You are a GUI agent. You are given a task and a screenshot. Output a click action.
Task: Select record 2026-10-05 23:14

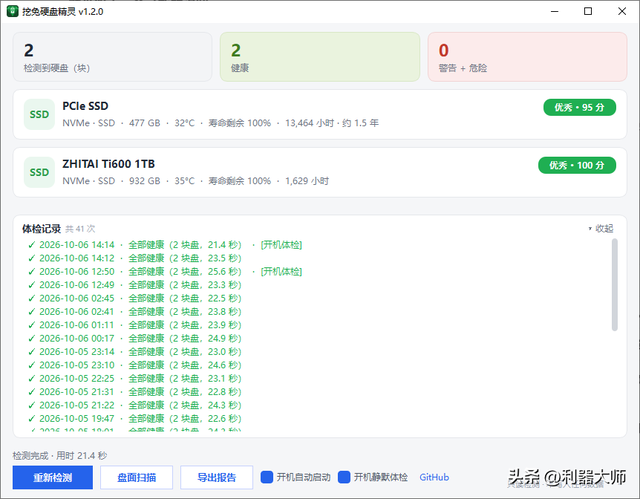[x=135, y=352]
